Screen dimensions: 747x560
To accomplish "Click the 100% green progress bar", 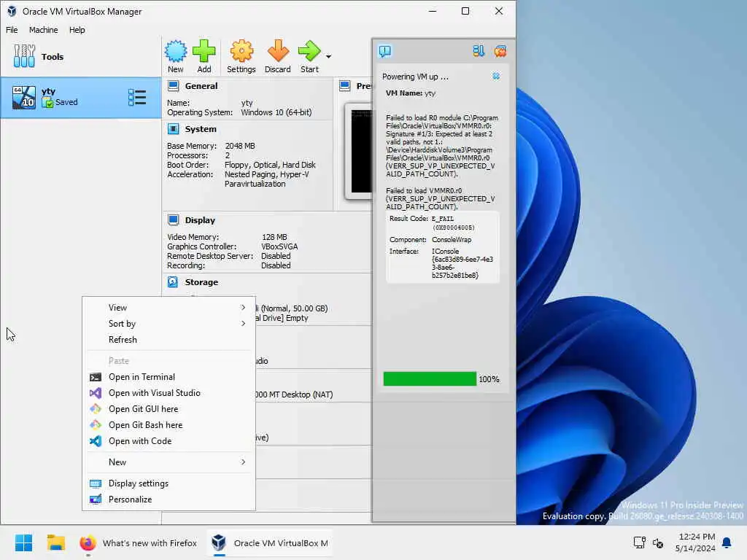I will 430,379.
